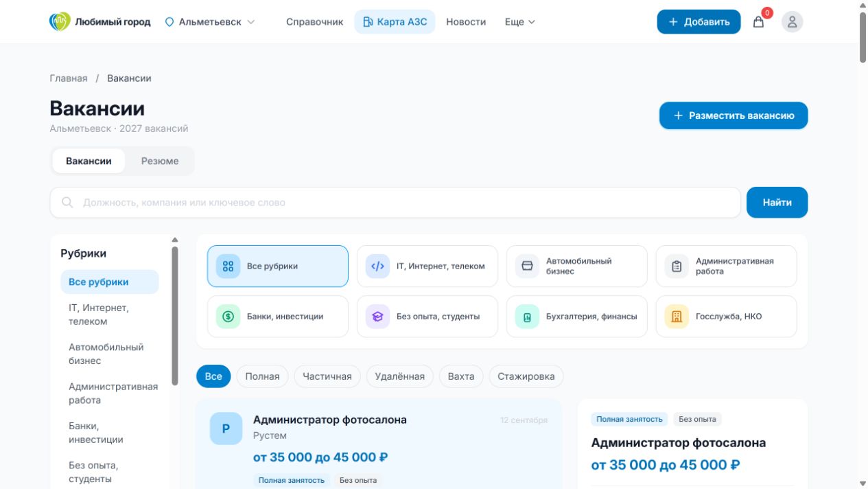Open the shopping bag cart icon
This screenshot has width=868, height=489.
(758, 22)
